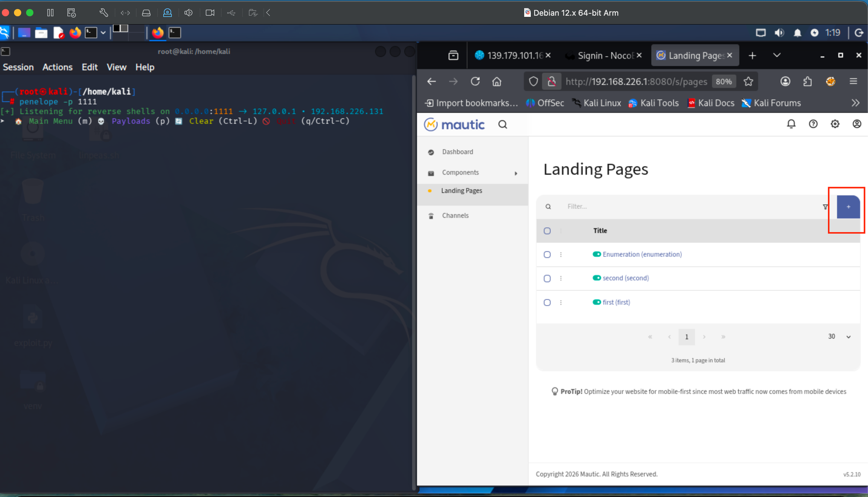Open the Enumeration (enumeration) landing page
868x497 pixels.
click(642, 254)
